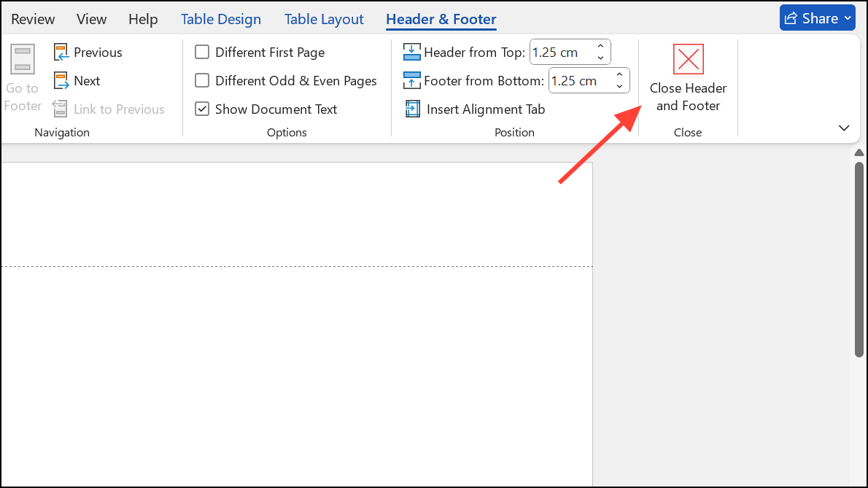Switch to the Table Layout tab
Screen dimensions: 868x488
[x=324, y=19]
